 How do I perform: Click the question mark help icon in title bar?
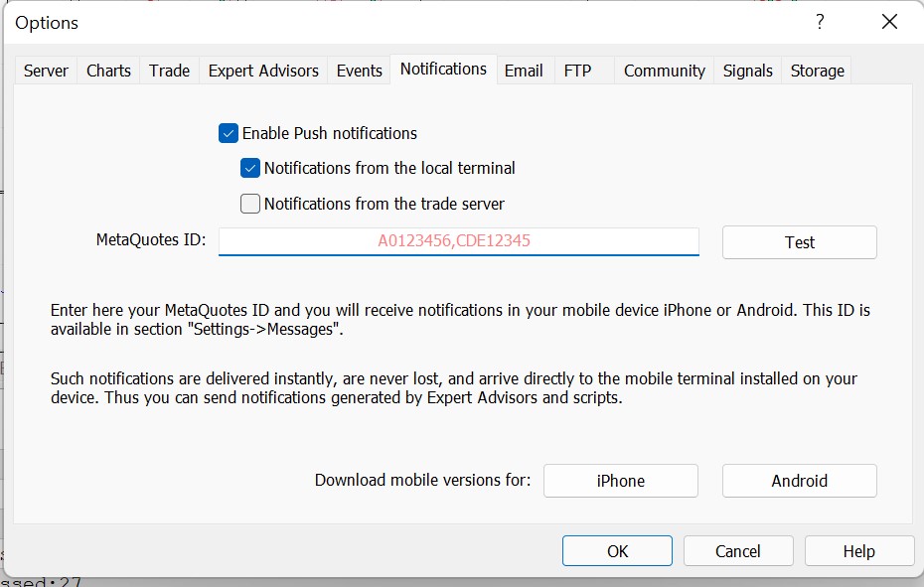pyautogui.click(x=820, y=22)
